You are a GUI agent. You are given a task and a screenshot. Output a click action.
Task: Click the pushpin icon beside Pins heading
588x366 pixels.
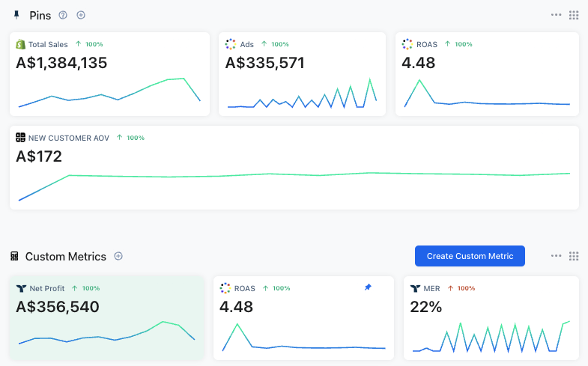pos(16,15)
